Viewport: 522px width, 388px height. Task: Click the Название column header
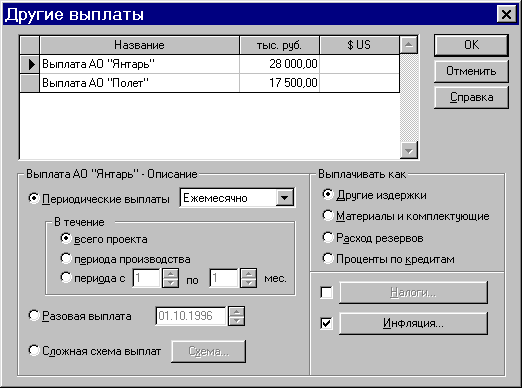coord(139,45)
